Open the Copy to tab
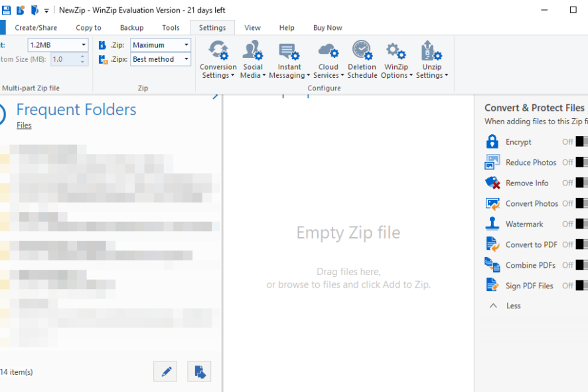Image resolution: width=588 pixels, height=392 pixels. coord(88,28)
